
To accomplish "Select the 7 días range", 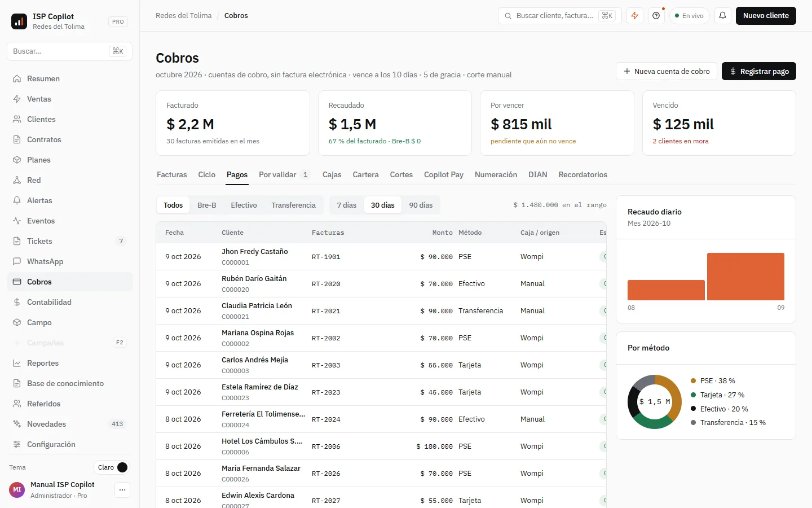I will click(347, 205).
